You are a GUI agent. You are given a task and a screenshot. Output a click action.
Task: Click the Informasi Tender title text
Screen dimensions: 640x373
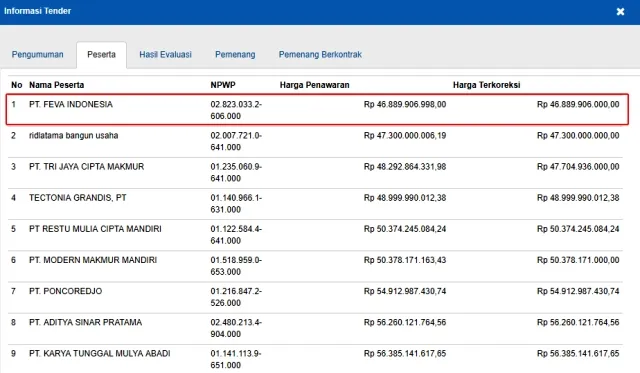pos(38,11)
